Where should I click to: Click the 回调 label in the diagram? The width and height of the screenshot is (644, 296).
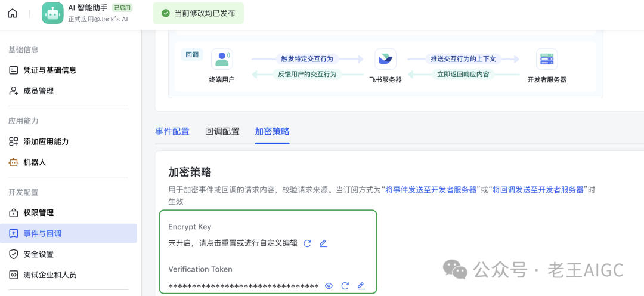click(x=192, y=55)
